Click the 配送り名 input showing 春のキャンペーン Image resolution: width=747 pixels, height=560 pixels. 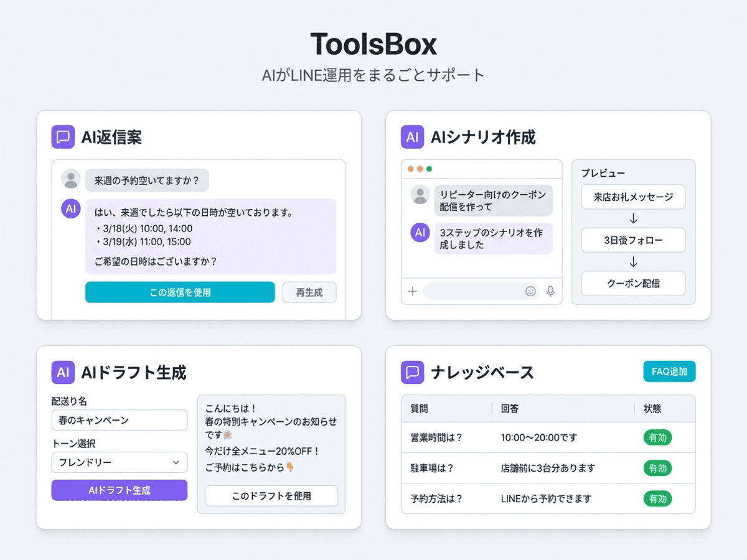[119, 420]
